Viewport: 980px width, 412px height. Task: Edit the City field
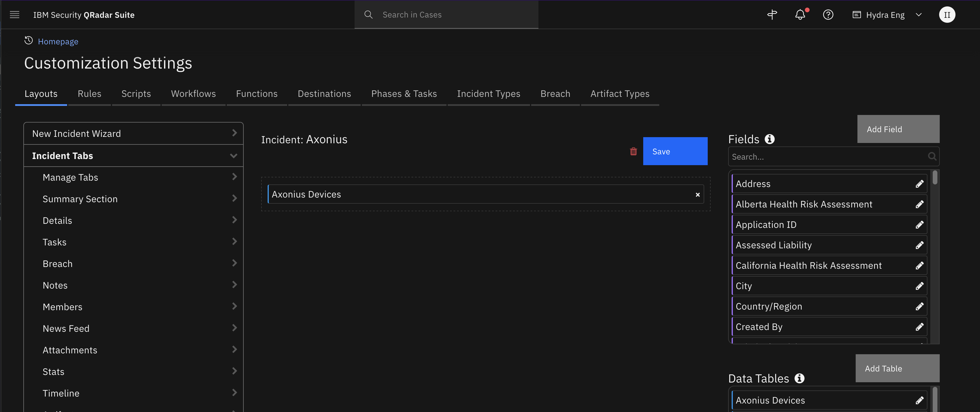pyautogui.click(x=920, y=286)
